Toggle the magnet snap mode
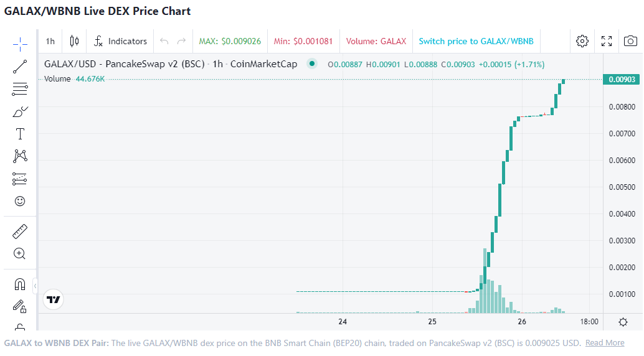 pyautogui.click(x=20, y=284)
